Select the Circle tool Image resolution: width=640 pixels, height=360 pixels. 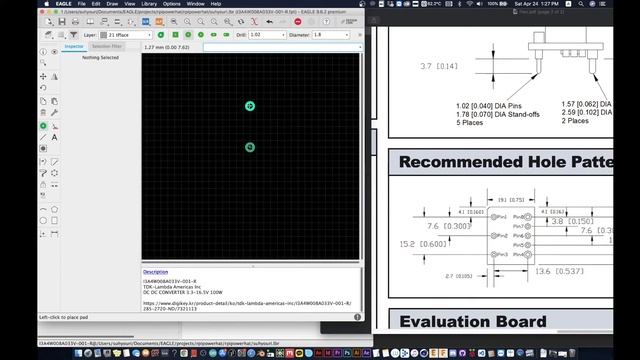[43, 220]
